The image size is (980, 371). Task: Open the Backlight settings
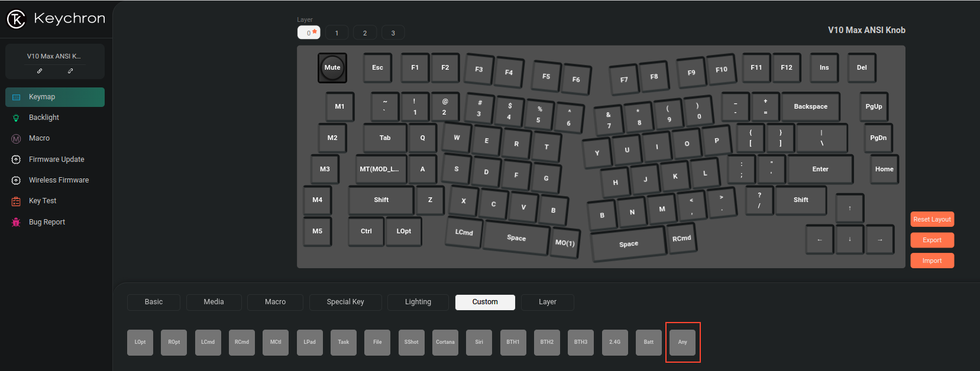click(55, 118)
